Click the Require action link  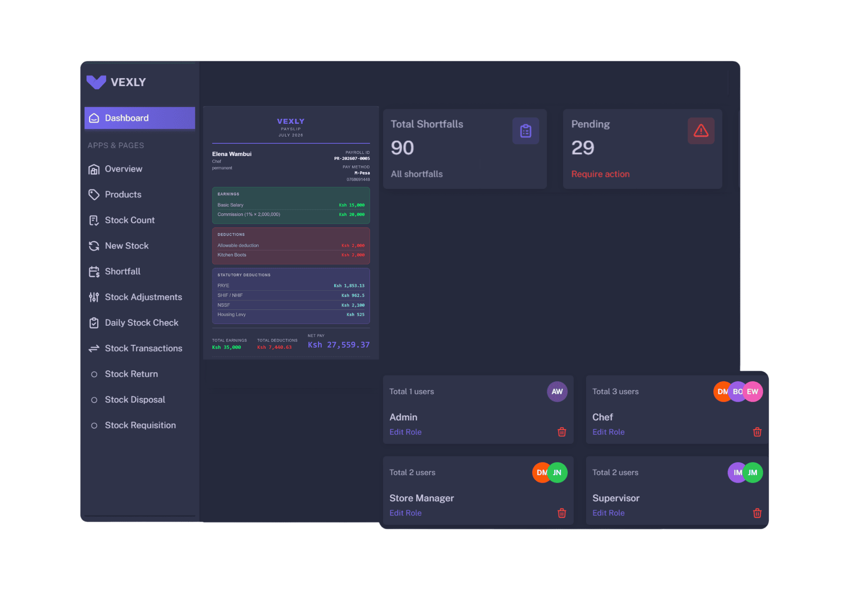click(x=600, y=174)
